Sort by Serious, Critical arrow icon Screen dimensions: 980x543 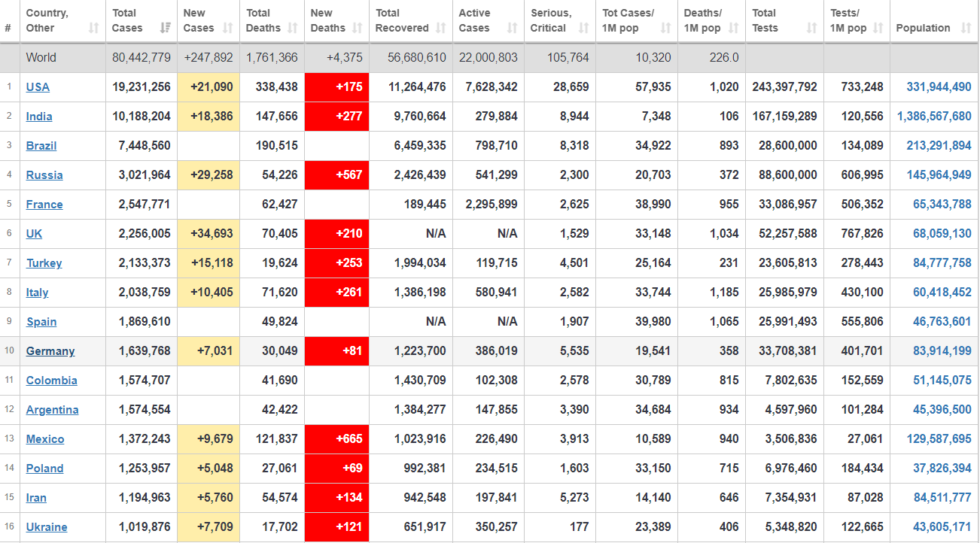[x=584, y=29]
